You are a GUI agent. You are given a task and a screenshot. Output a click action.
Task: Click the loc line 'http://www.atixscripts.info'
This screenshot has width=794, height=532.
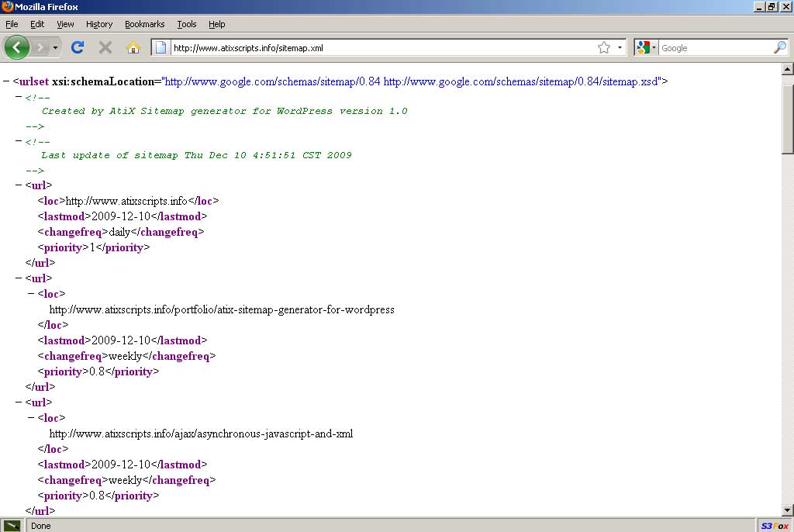tap(128, 201)
